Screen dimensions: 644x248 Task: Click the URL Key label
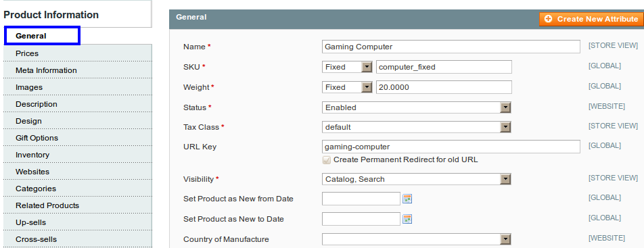tap(200, 147)
